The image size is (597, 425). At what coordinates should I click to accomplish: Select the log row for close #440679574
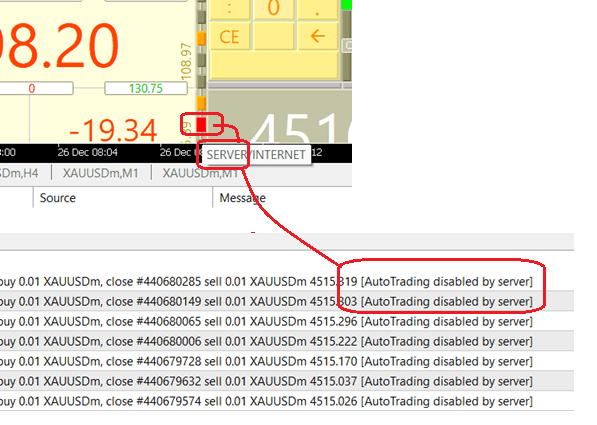pyautogui.click(x=287, y=401)
